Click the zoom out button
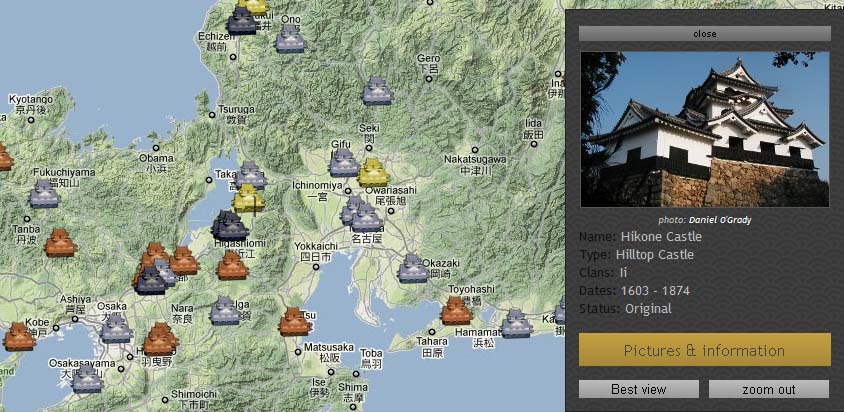The image size is (844, 412). 768,389
